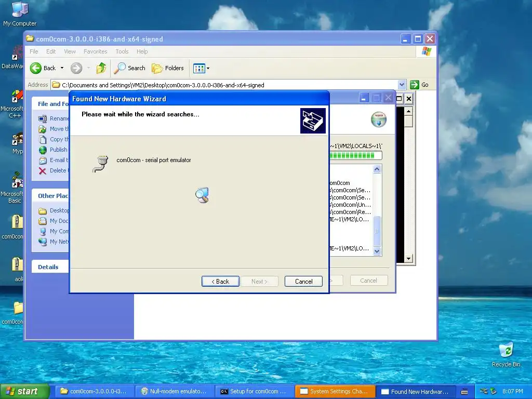This screenshot has width=532, height=399.
Task: Expand the address bar dropdown
Action: click(x=402, y=85)
